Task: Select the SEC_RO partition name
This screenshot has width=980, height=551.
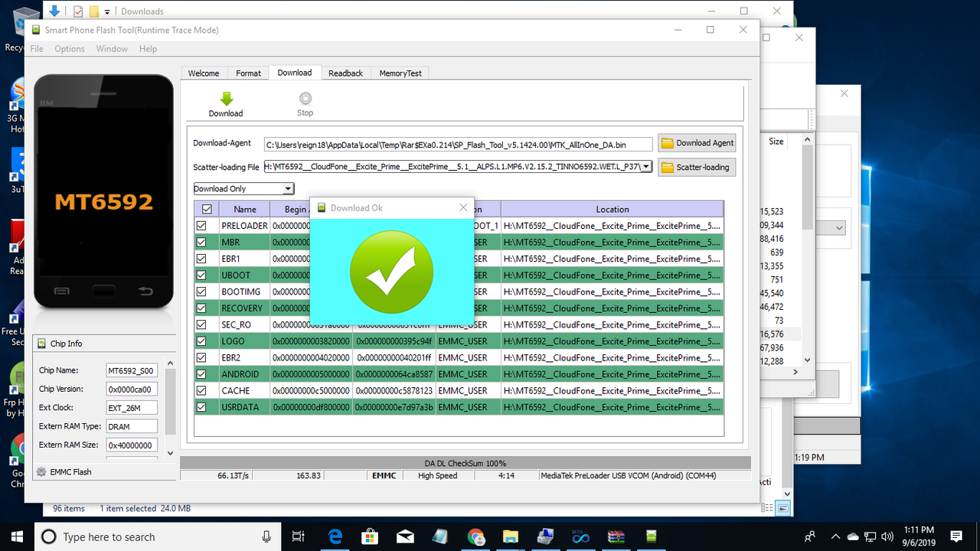Action: 236,324
